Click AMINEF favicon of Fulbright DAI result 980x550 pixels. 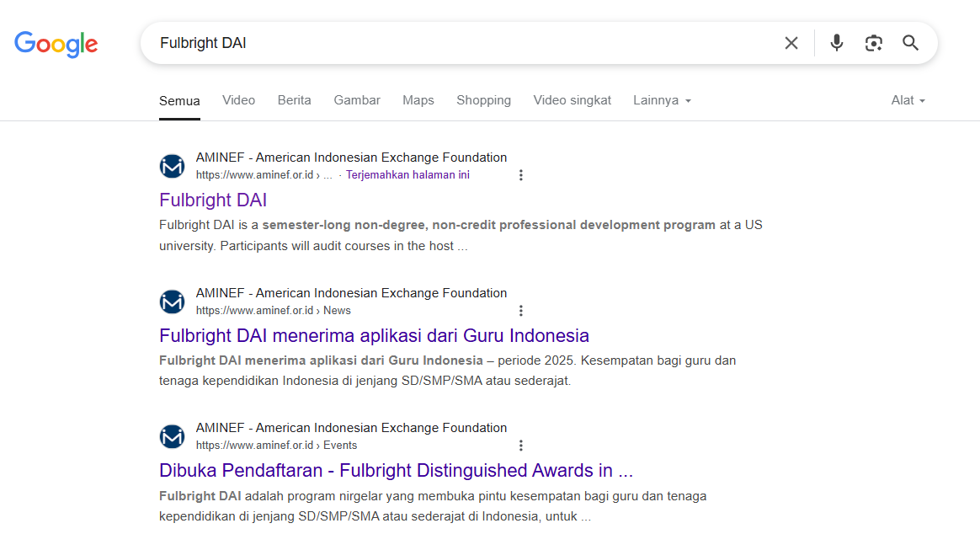click(172, 166)
